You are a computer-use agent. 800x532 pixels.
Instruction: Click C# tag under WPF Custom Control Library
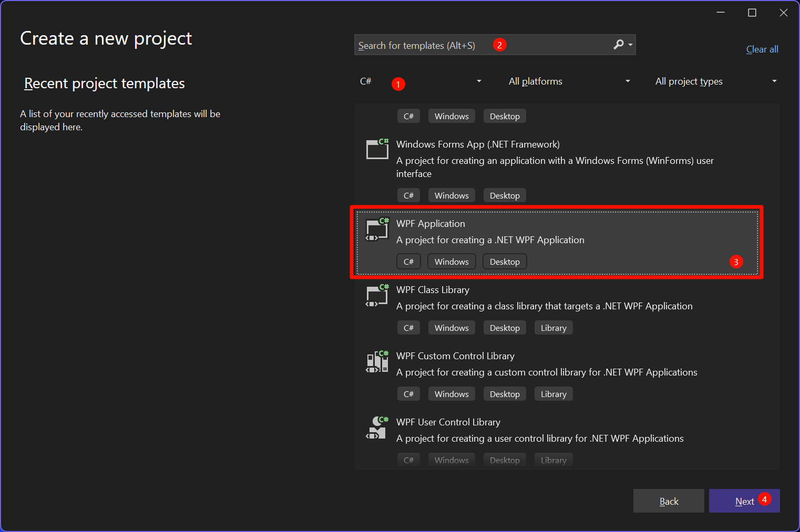(408, 394)
